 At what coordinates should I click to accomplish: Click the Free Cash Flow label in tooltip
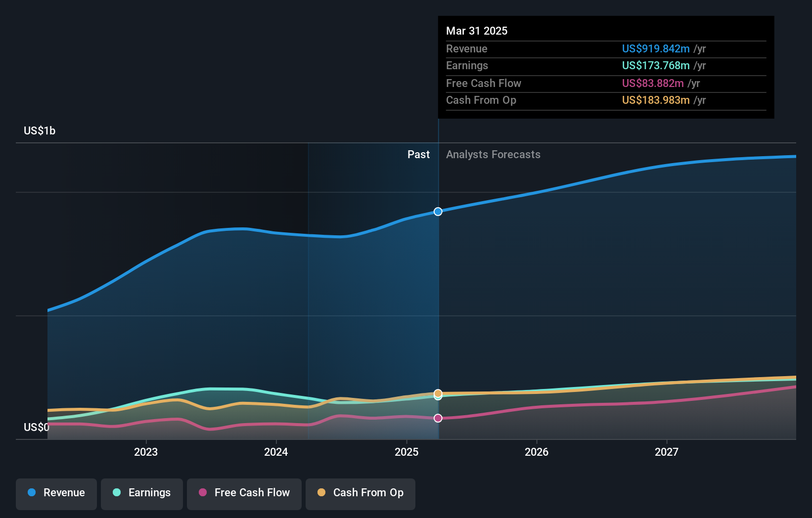click(484, 84)
